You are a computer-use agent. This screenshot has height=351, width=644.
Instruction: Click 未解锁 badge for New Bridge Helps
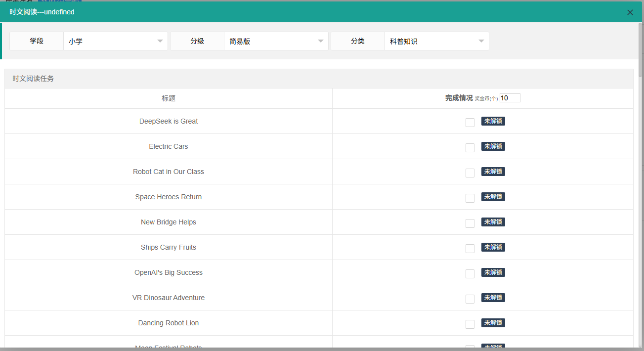click(x=493, y=222)
